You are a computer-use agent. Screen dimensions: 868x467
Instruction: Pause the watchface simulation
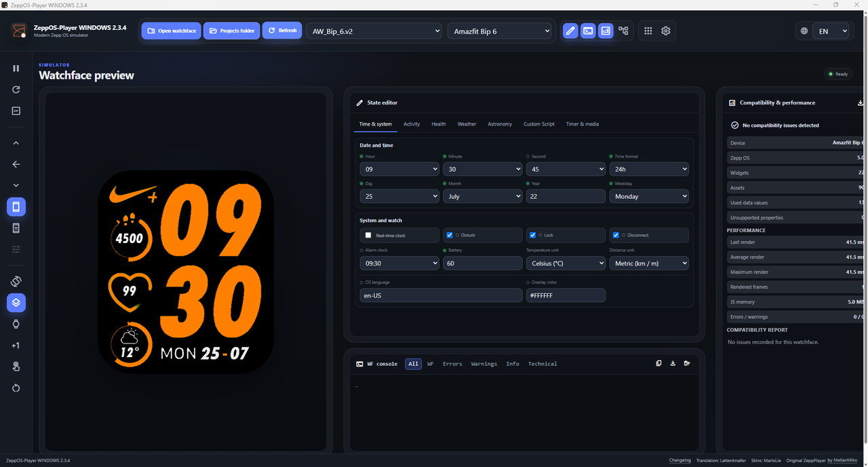coord(16,69)
